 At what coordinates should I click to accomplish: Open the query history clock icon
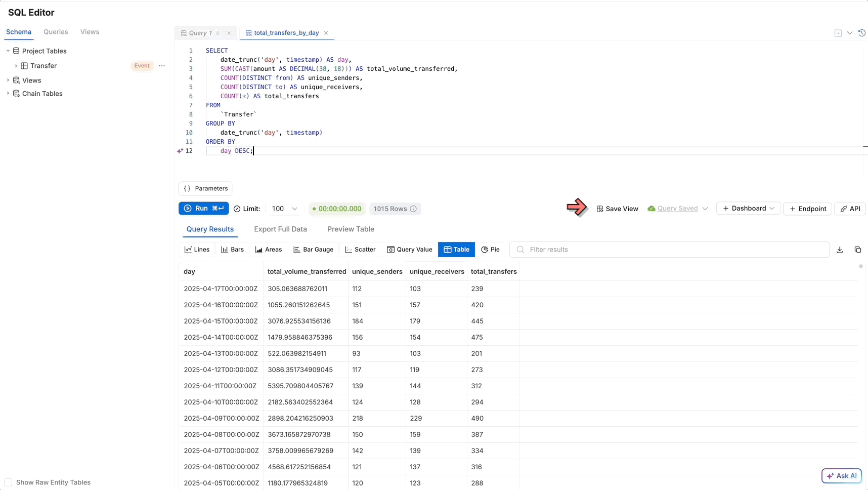click(x=862, y=33)
